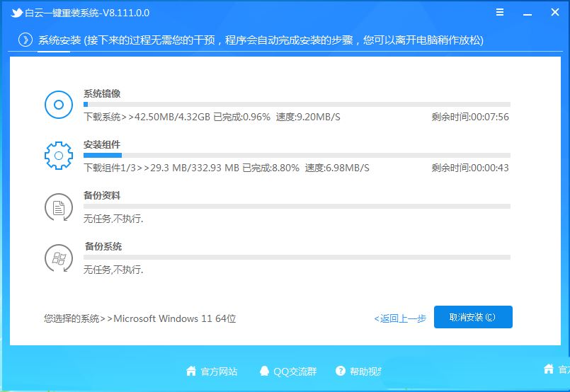Open the hamburger menu icon
Viewport: 570px width, 392px height.
pyautogui.click(x=500, y=12)
